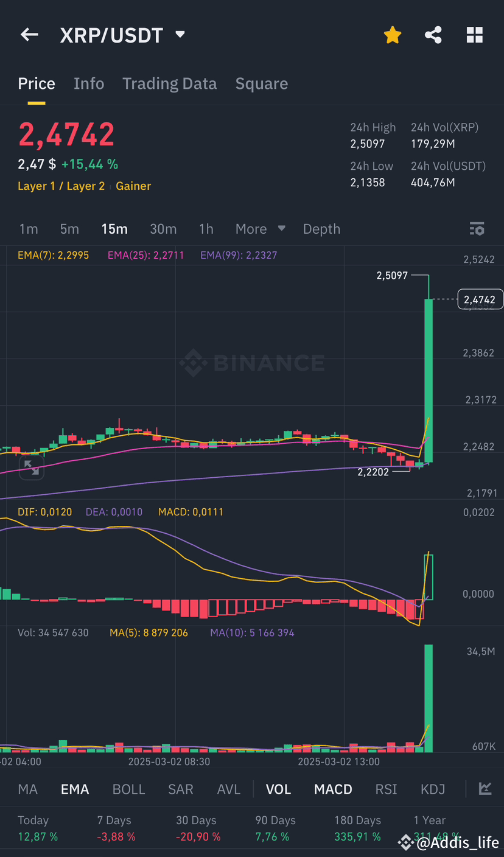Click the 7 Days -3,88 % change
504x857 pixels.
point(116,836)
